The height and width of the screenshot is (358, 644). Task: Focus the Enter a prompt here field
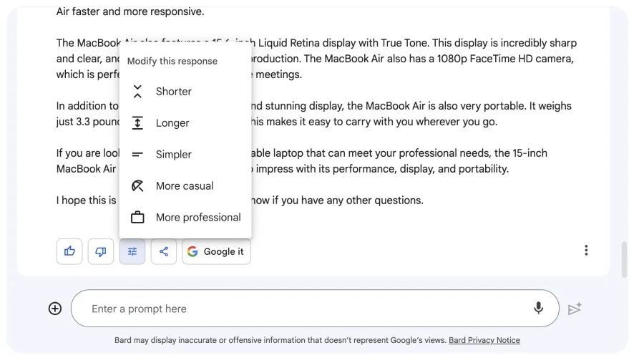301,309
